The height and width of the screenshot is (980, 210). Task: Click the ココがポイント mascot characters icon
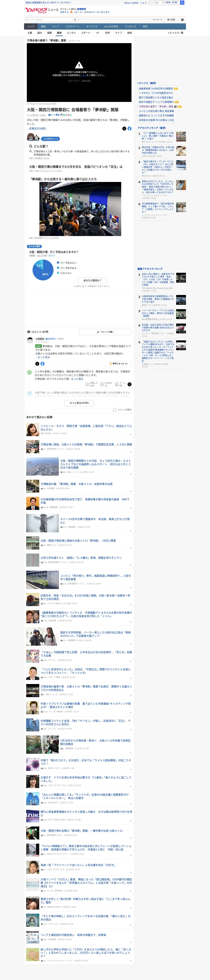pos(34,137)
